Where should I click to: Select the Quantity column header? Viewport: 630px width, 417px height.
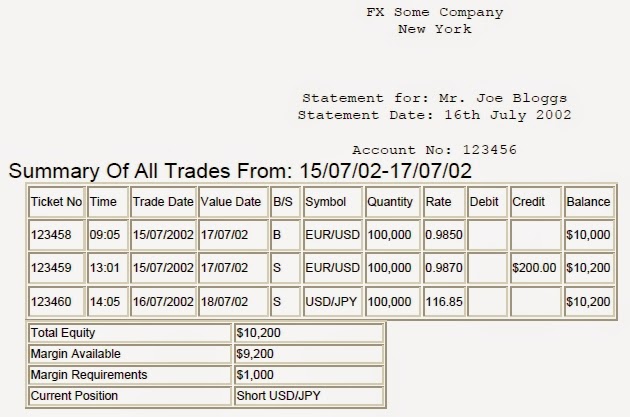pos(393,202)
